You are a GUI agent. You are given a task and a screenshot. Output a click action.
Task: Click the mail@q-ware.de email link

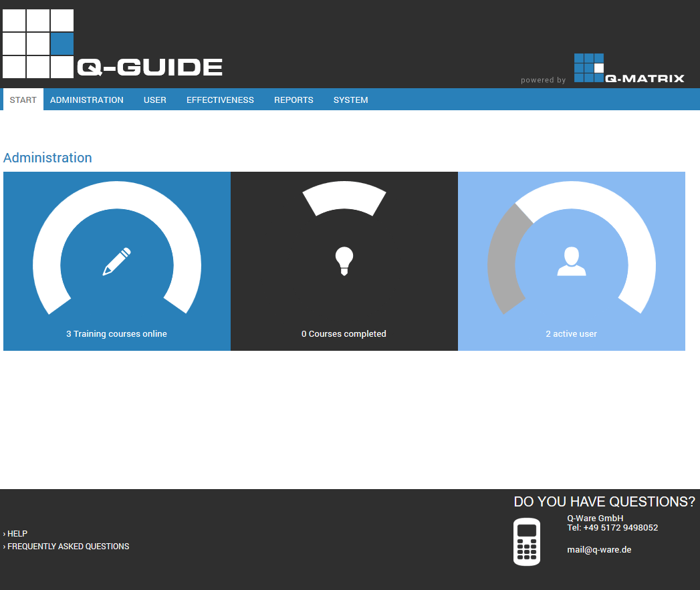pyautogui.click(x=599, y=549)
